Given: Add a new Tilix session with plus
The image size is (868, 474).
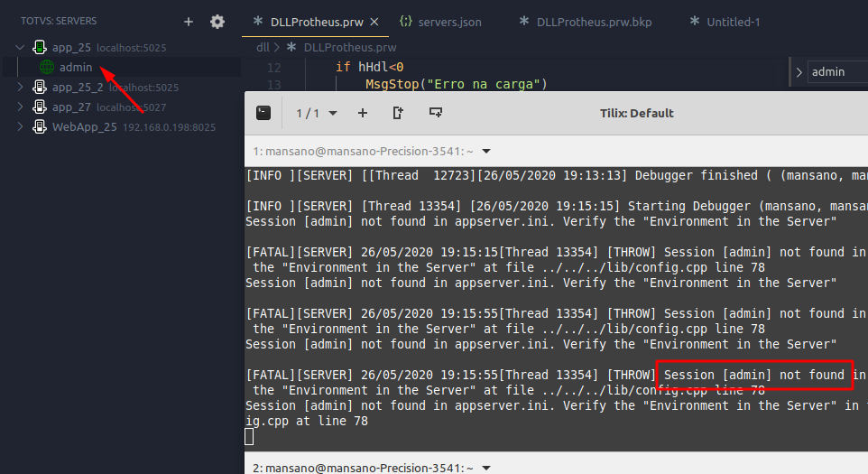Looking at the screenshot, I should coord(363,113).
